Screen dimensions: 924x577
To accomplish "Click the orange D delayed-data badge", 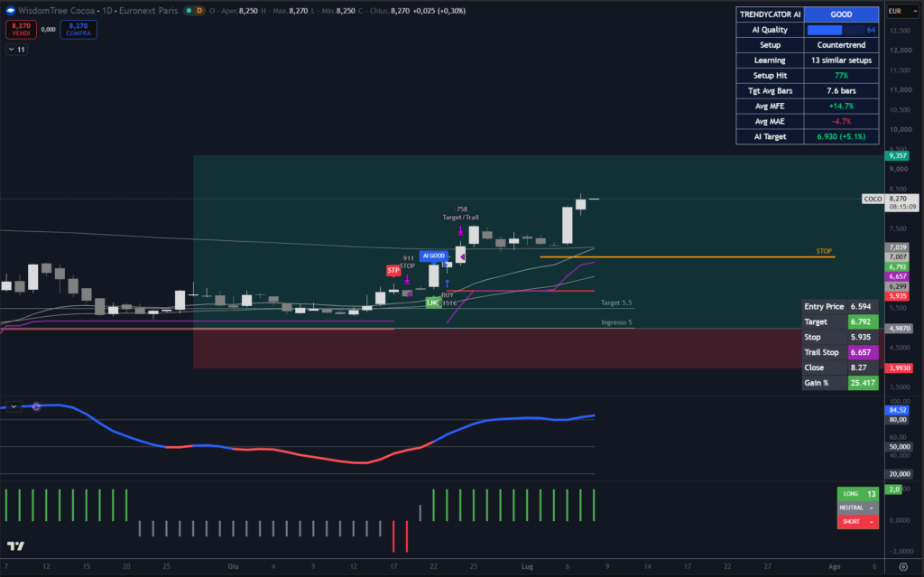I will pyautogui.click(x=199, y=11).
